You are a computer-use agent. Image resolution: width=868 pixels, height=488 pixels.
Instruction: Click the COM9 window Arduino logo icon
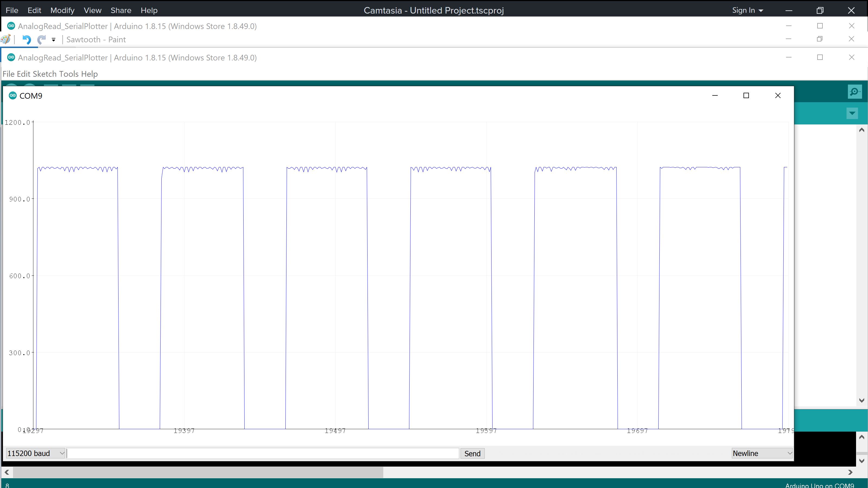point(12,96)
